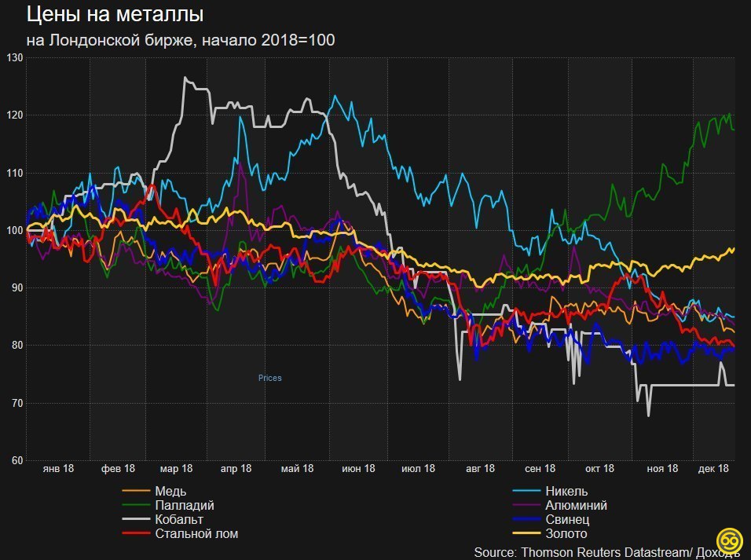Click the red Стальной лом swatch
This screenshot has height=560, width=751.
136,533
